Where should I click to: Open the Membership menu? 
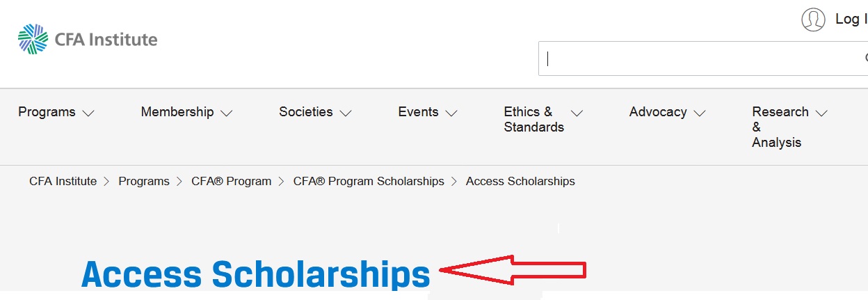coord(177,112)
